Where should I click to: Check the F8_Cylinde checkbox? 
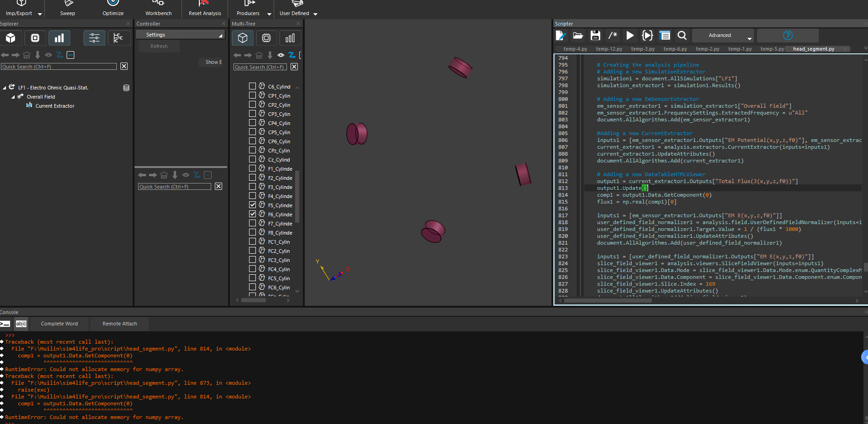click(x=252, y=232)
